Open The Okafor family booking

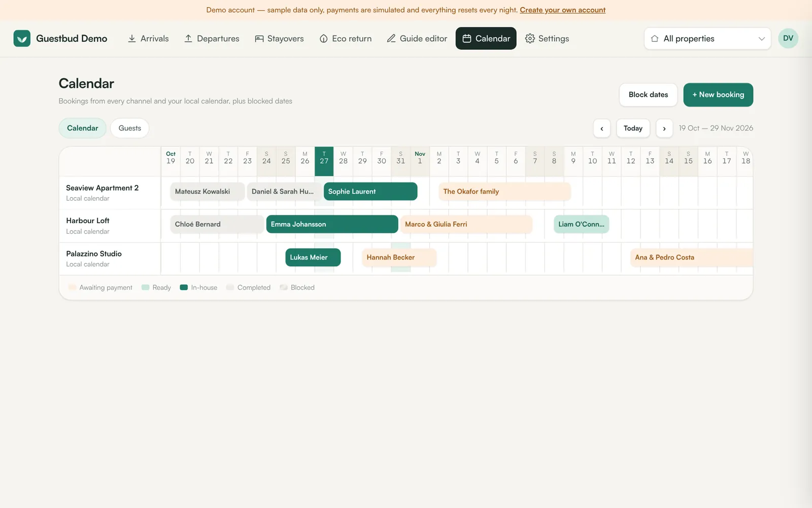pyautogui.click(x=504, y=192)
